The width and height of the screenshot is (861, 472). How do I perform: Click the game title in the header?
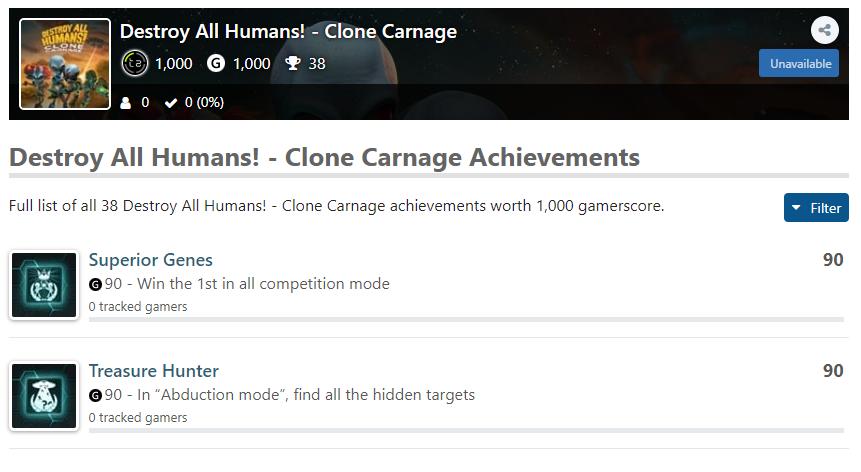pyautogui.click(x=288, y=31)
